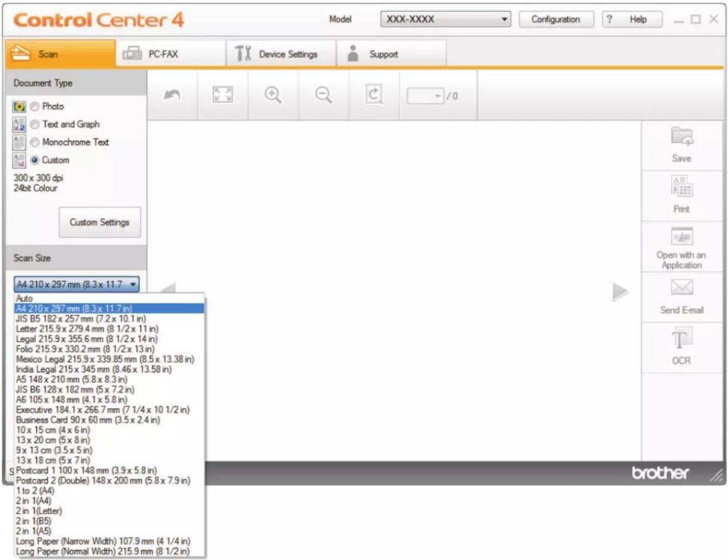Choose 2 in 1(A4) option
728x560 pixels.
pyautogui.click(x=109, y=500)
